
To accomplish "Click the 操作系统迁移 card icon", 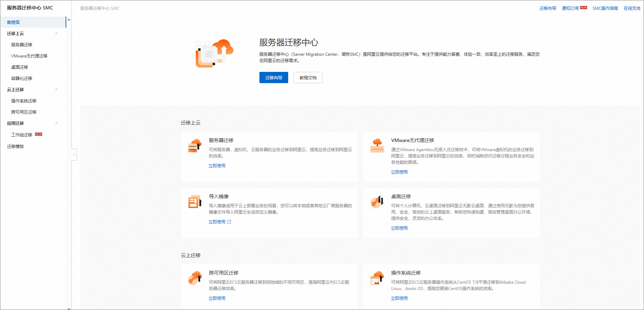I will [x=377, y=278].
